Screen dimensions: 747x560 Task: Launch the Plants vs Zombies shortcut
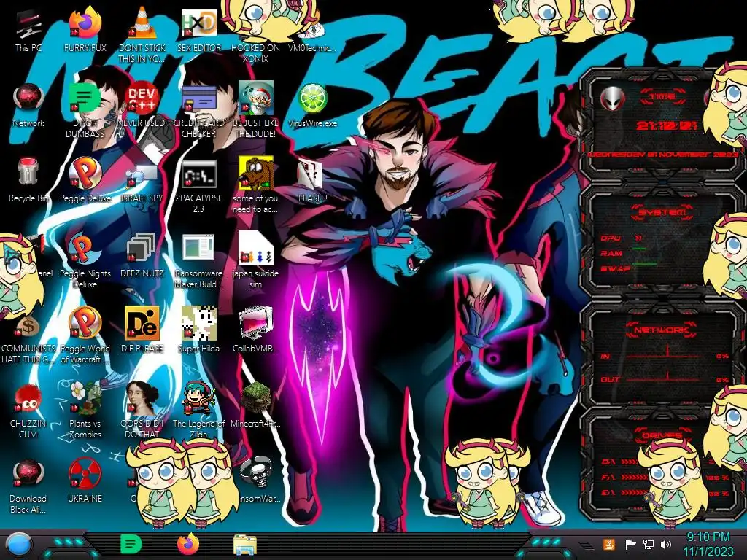(85, 411)
